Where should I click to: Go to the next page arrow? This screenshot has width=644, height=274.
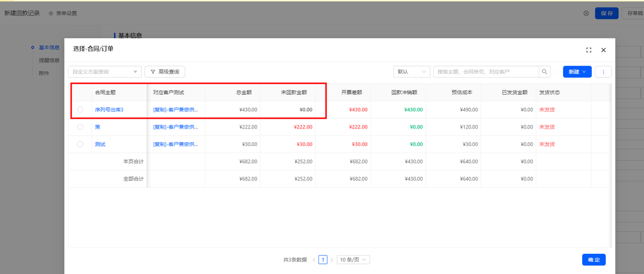(x=332, y=260)
